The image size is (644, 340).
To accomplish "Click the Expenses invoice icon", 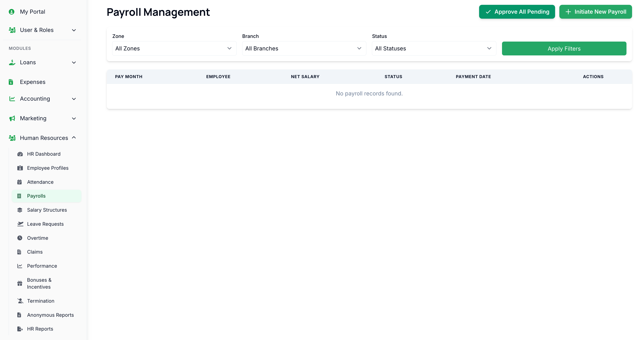I will tap(11, 82).
